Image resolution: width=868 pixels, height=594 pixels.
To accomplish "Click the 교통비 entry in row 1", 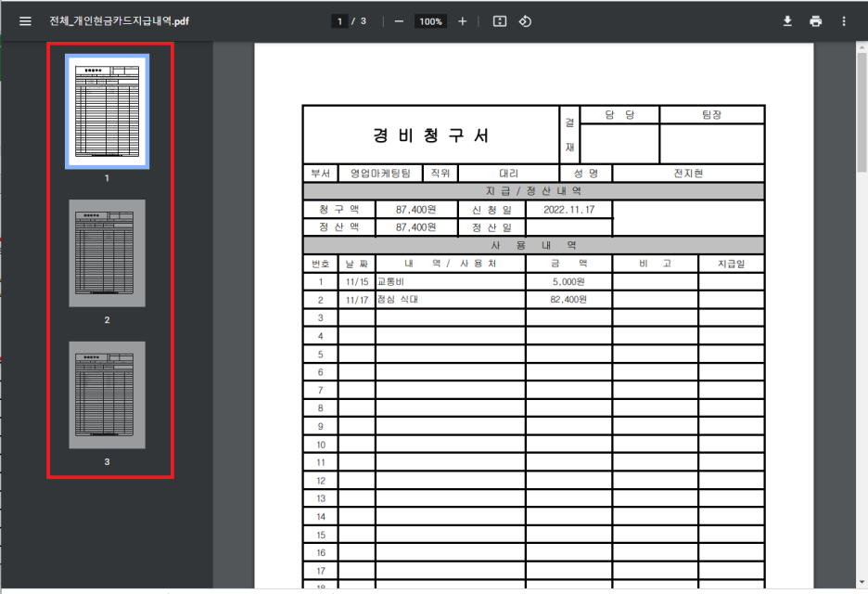I will [390, 281].
